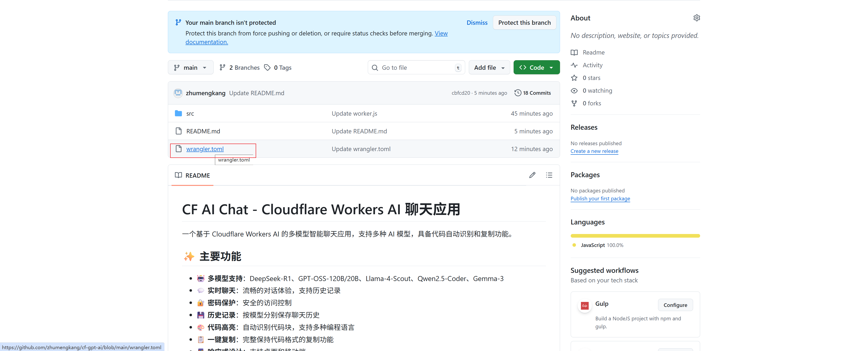Expand the Add file dropdown
This screenshot has width=868, height=351.
489,68
